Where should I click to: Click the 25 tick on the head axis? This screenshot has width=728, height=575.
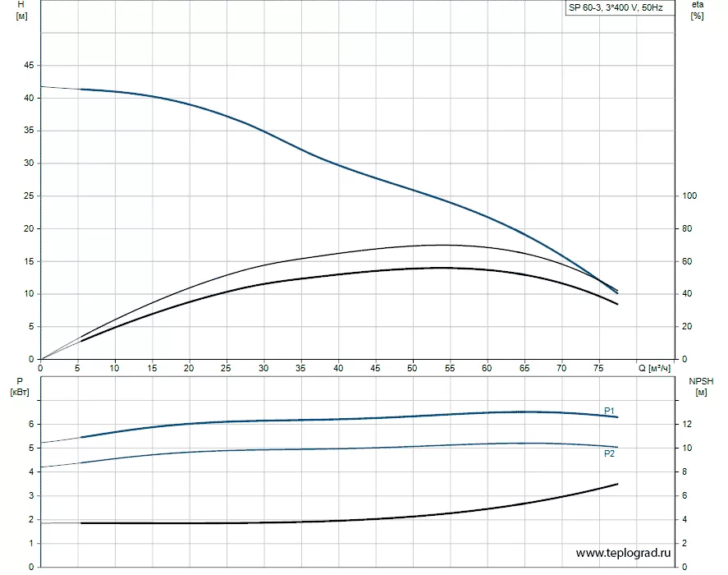click(29, 195)
